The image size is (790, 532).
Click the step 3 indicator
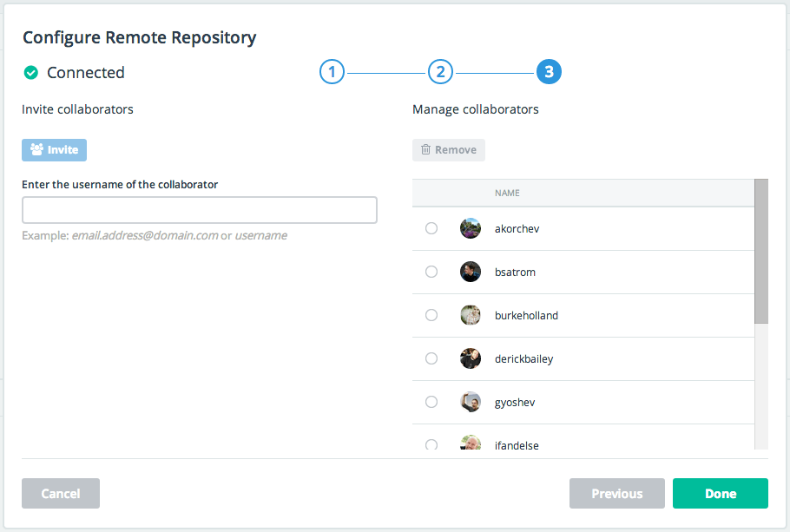[549, 72]
